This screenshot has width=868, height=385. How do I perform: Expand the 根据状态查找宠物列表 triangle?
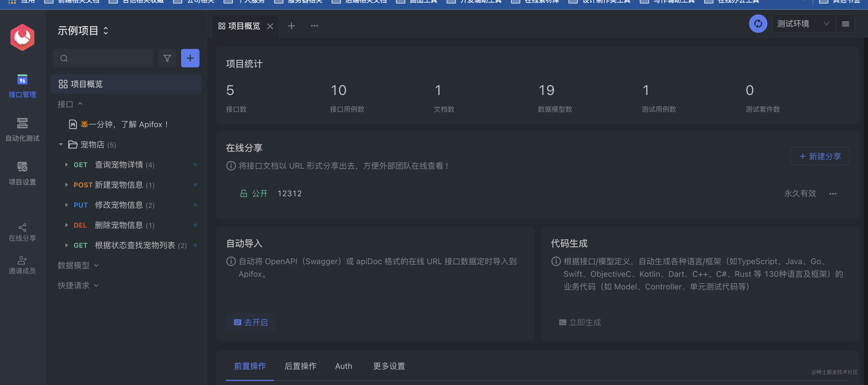[x=66, y=245]
